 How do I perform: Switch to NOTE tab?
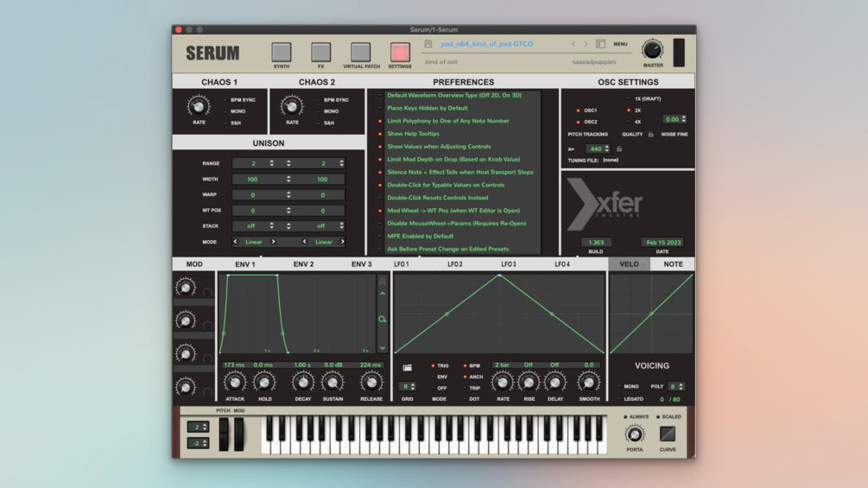coord(673,264)
